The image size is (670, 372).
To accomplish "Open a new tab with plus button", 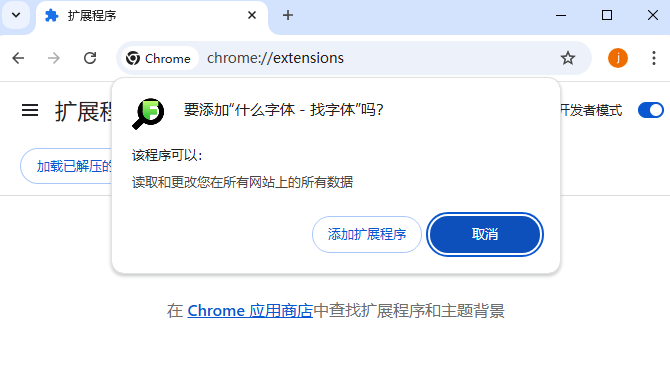I will 288,15.
